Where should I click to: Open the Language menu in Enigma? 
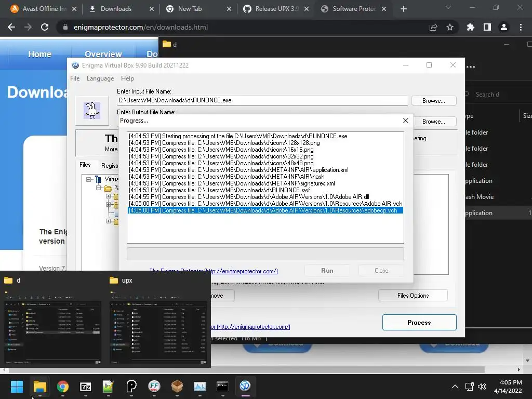pyautogui.click(x=100, y=78)
